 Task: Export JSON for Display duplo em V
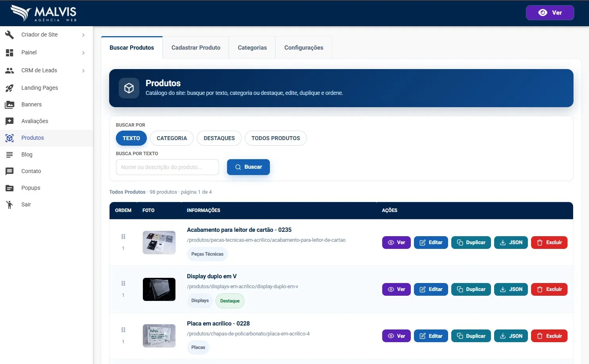pyautogui.click(x=511, y=289)
